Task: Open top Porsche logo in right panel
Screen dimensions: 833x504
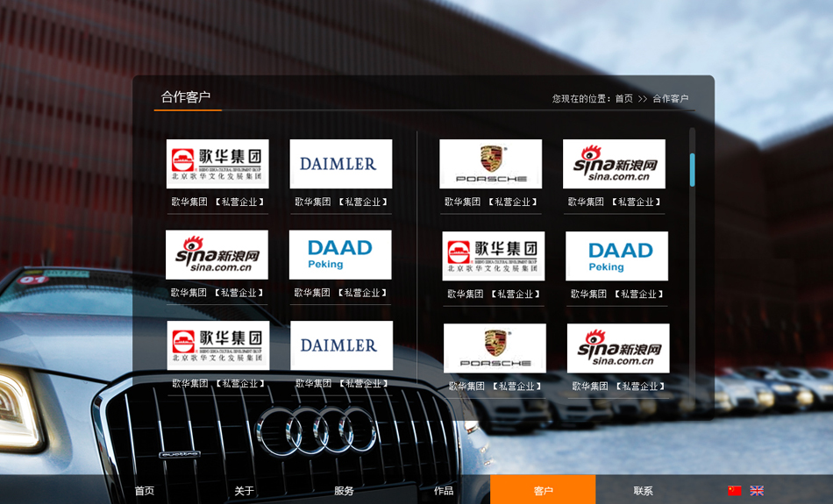Action: pyautogui.click(x=490, y=164)
